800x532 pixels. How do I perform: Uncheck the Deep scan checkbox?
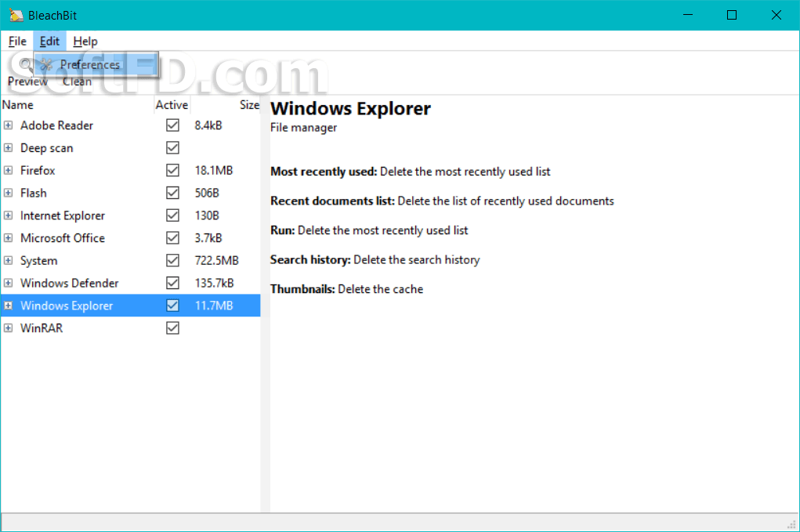pyautogui.click(x=172, y=148)
